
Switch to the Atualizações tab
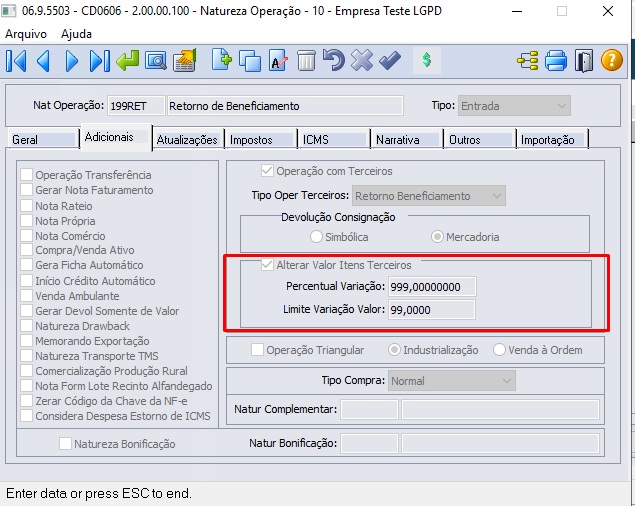tap(188, 139)
